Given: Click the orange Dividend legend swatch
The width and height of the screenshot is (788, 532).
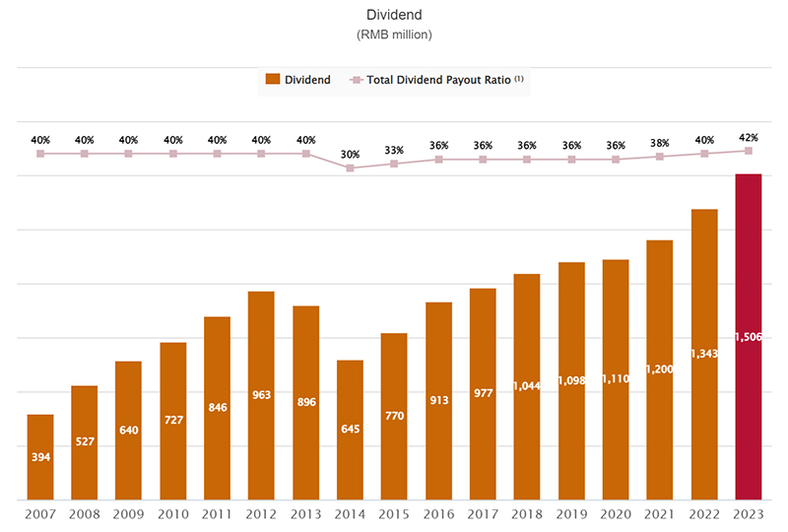Looking at the screenshot, I should point(273,79).
